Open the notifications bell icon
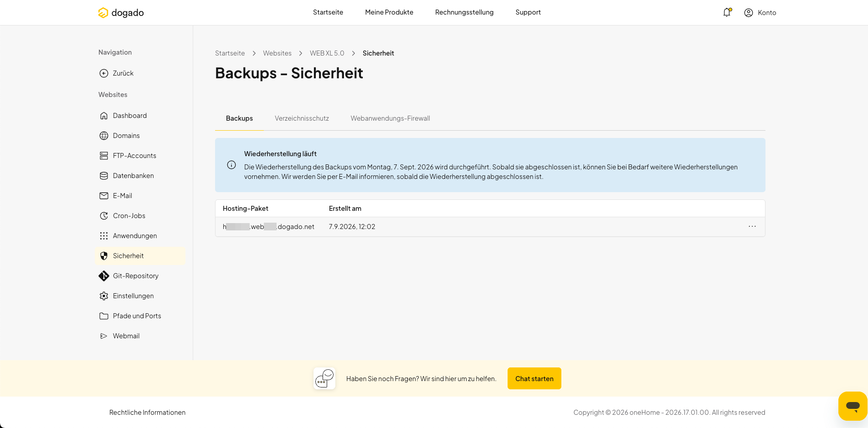The width and height of the screenshot is (868, 428). (727, 12)
